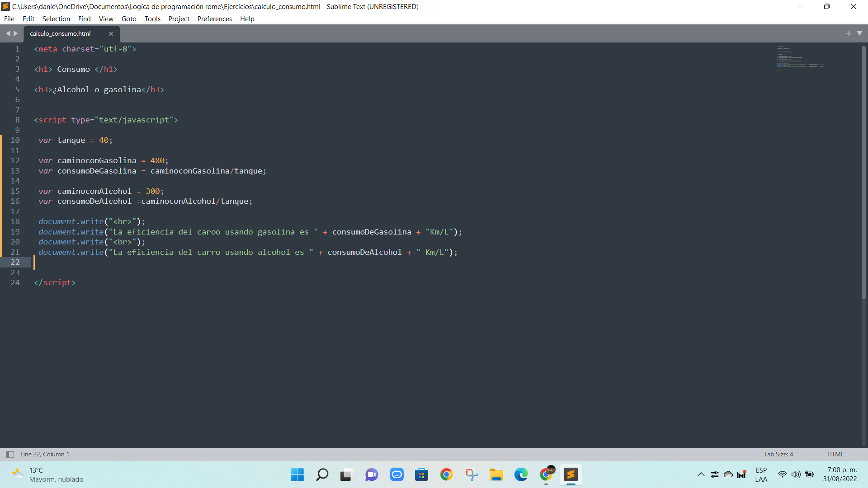The height and width of the screenshot is (488, 868).
Task: Open the Teams Chat taskbar icon
Action: (x=372, y=475)
